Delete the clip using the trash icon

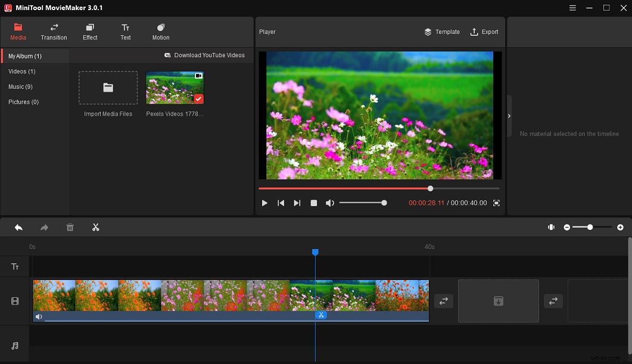(70, 227)
